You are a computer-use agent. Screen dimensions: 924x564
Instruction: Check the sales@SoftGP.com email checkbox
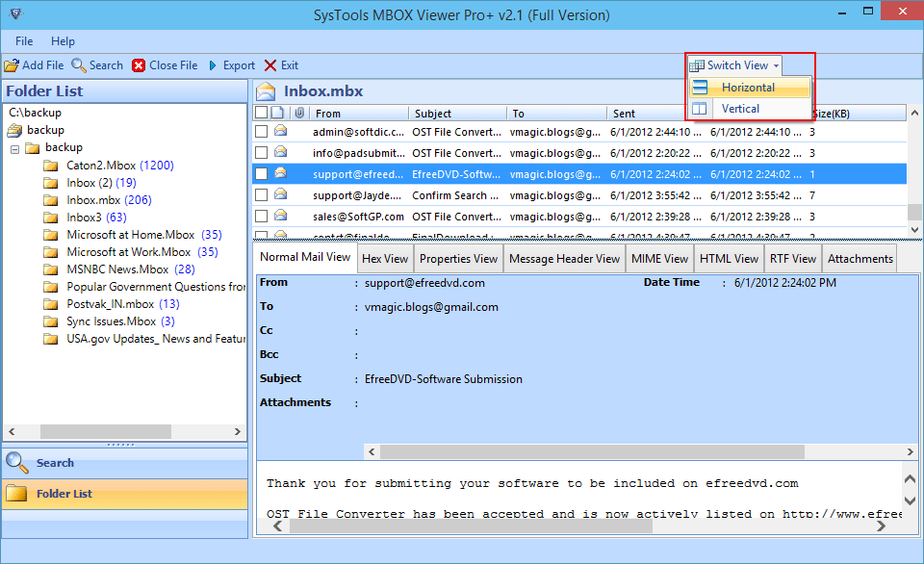click(262, 217)
